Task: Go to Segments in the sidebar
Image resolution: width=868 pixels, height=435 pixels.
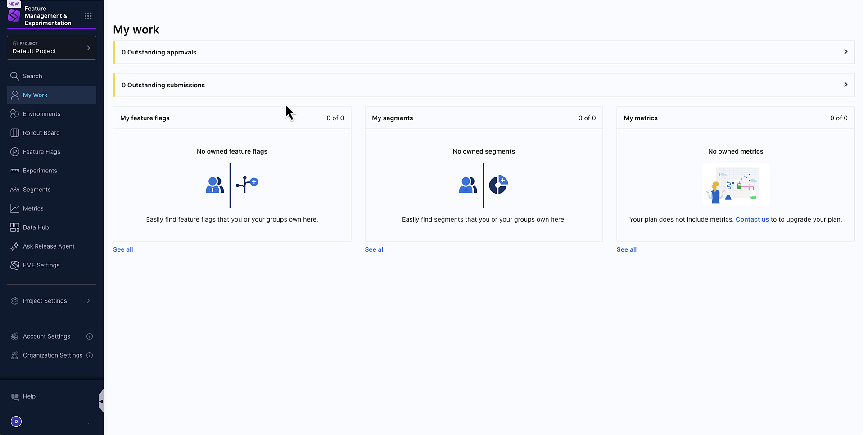Action: click(36, 190)
